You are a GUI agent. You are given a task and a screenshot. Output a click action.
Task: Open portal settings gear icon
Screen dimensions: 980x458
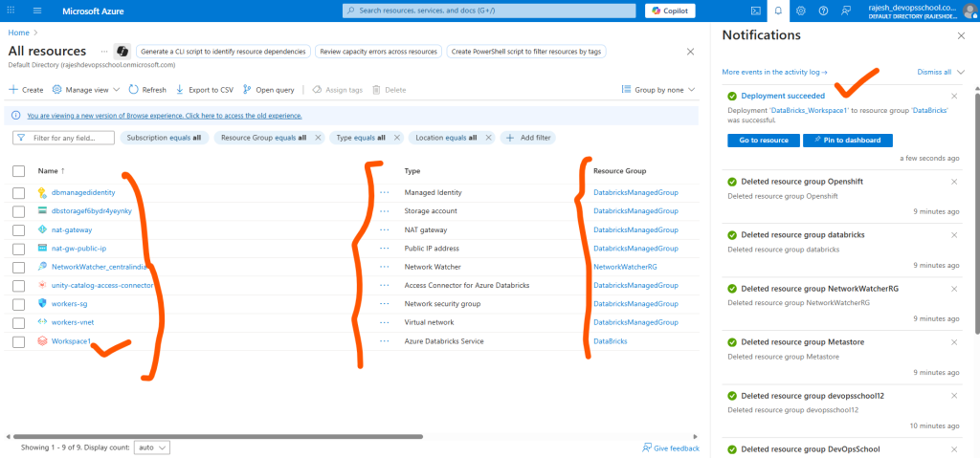tap(801, 11)
